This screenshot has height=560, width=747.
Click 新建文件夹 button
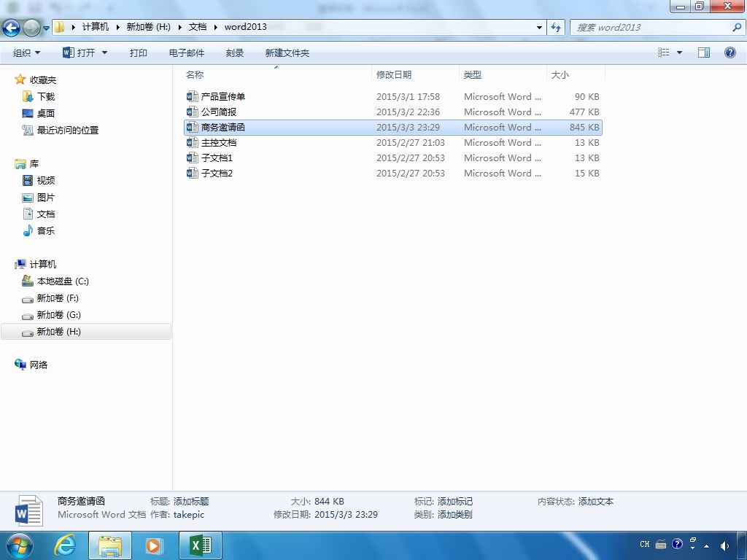(x=287, y=52)
